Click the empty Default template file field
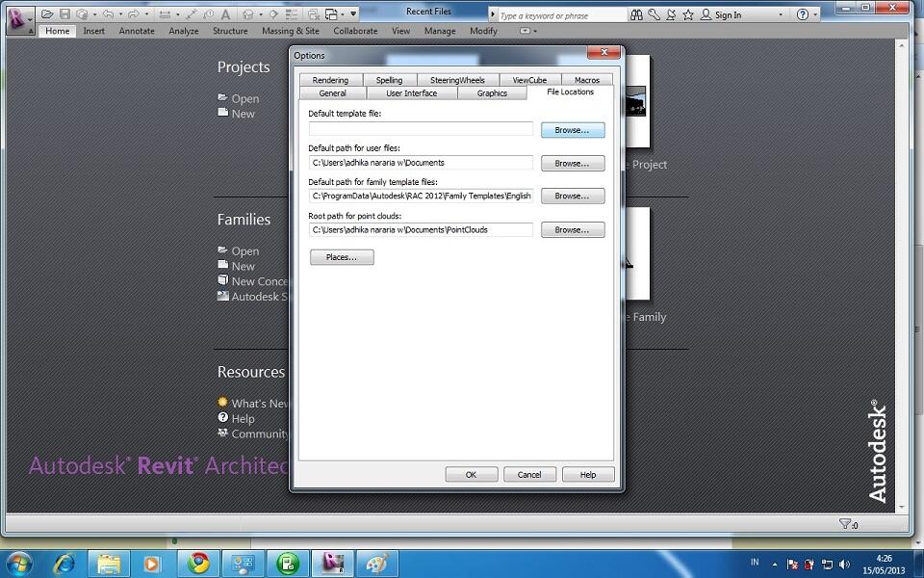Viewport: 924px width, 578px height. click(x=421, y=128)
